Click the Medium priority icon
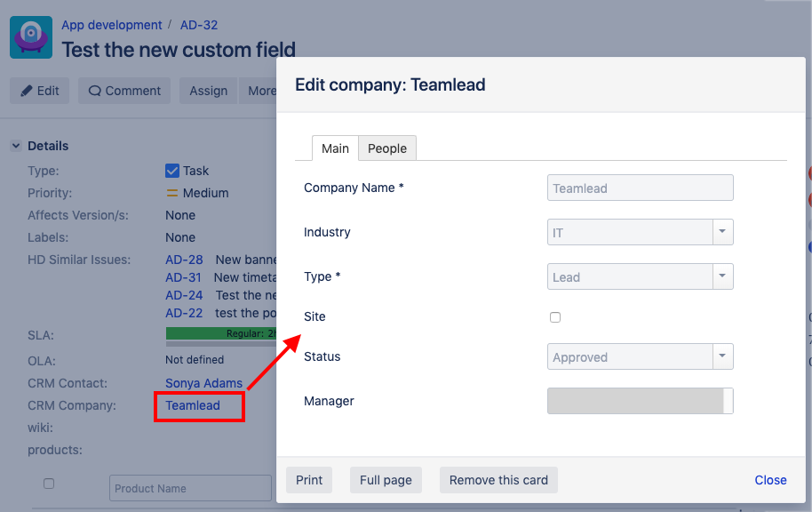Viewport: 812px width, 512px height. pos(172,193)
